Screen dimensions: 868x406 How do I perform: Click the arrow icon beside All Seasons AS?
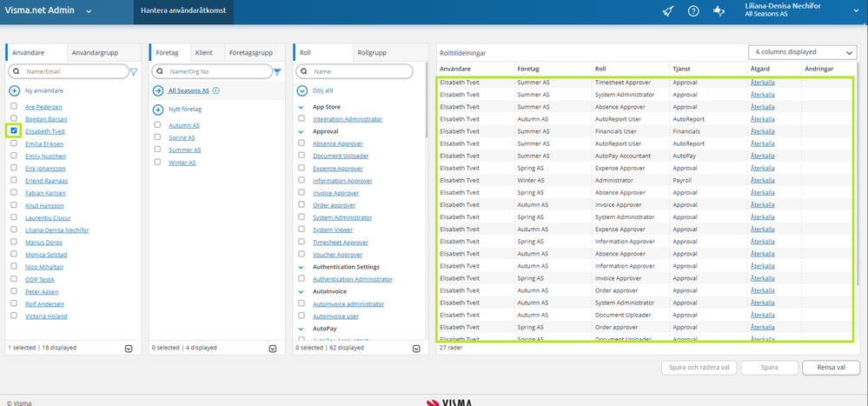pyautogui.click(x=158, y=90)
